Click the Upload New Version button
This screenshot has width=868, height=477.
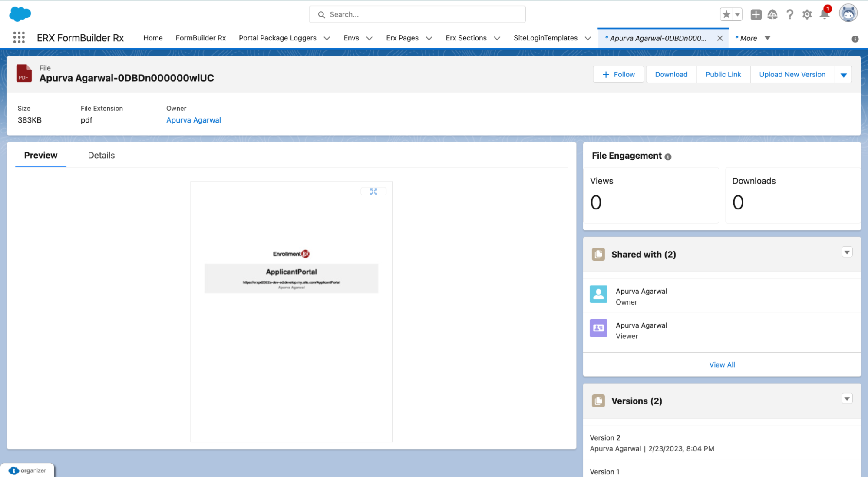[x=792, y=75]
